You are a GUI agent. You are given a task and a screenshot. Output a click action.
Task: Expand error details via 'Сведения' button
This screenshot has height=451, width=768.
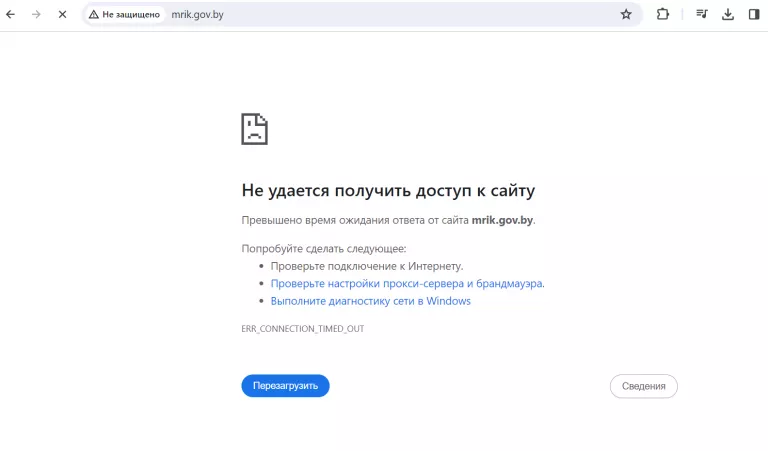pyautogui.click(x=643, y=386)
